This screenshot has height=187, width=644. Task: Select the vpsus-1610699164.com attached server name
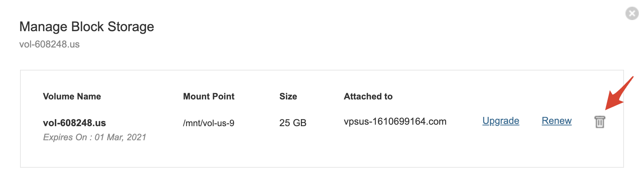[395, 122]
